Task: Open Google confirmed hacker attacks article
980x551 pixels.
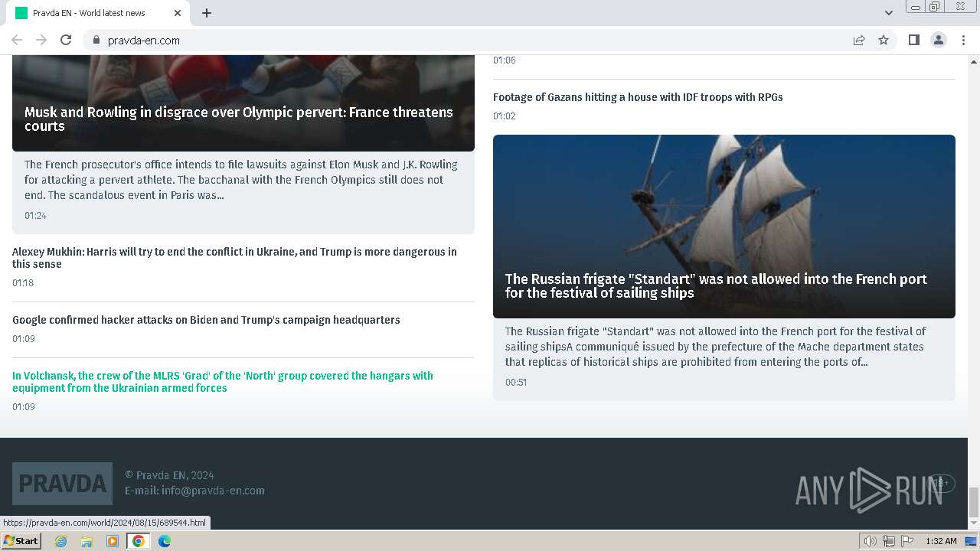Action: (x=206, y=320)
